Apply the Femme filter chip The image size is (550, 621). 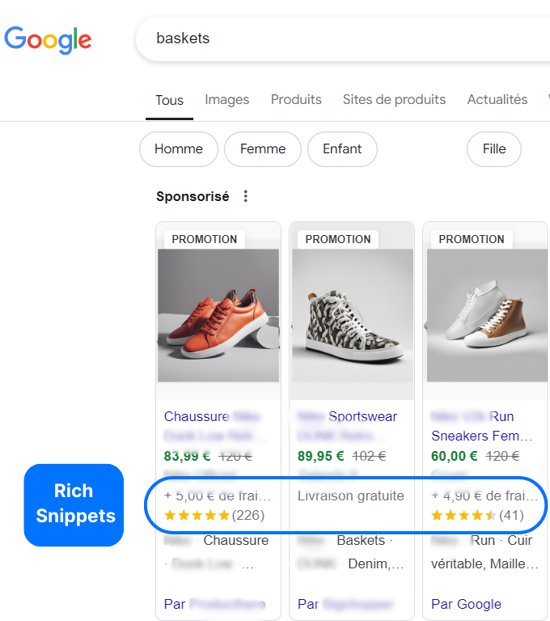click(263, 149)
